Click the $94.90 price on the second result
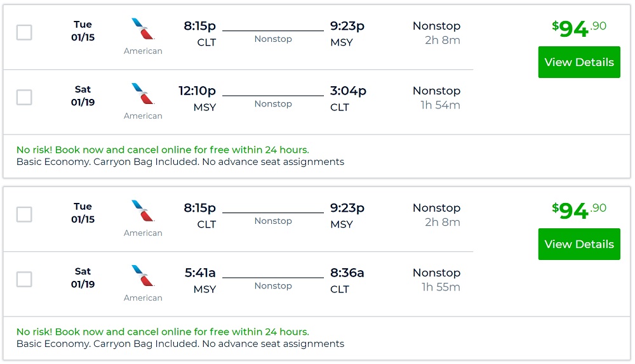 [578, 211]
